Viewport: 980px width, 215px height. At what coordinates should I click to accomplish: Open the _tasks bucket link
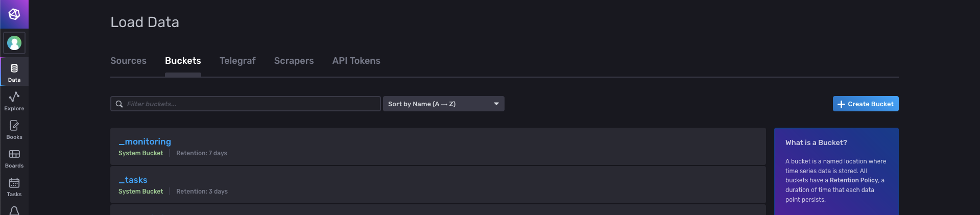click(133, 180)
